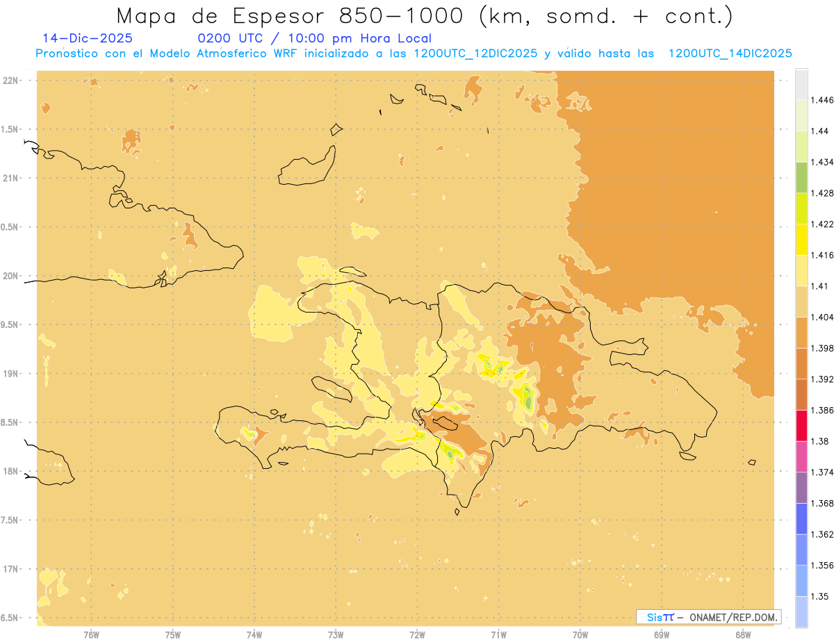Click the '1.356' colorbar value
This screenshot has height=644, width=834.
tap(823, 565)
